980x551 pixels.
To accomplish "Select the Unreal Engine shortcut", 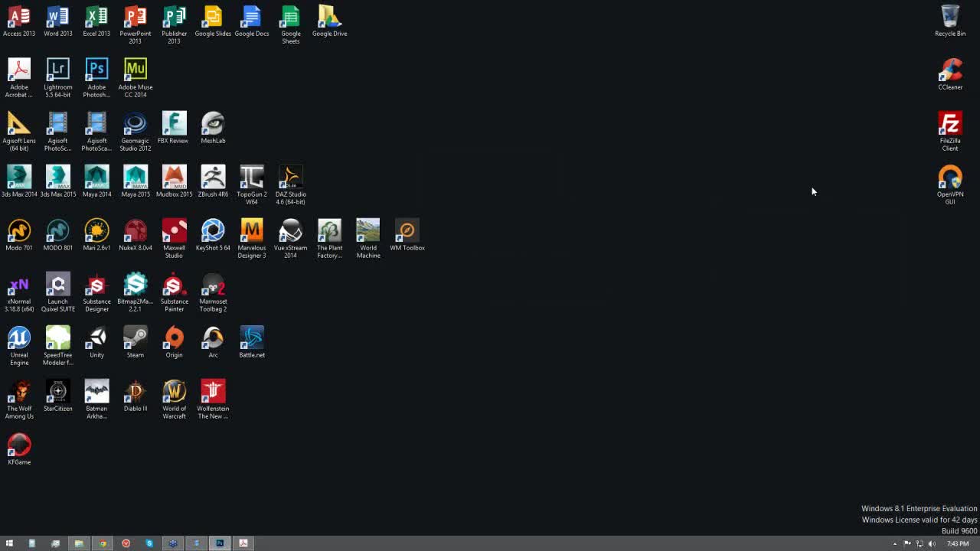I will [19, 346].
